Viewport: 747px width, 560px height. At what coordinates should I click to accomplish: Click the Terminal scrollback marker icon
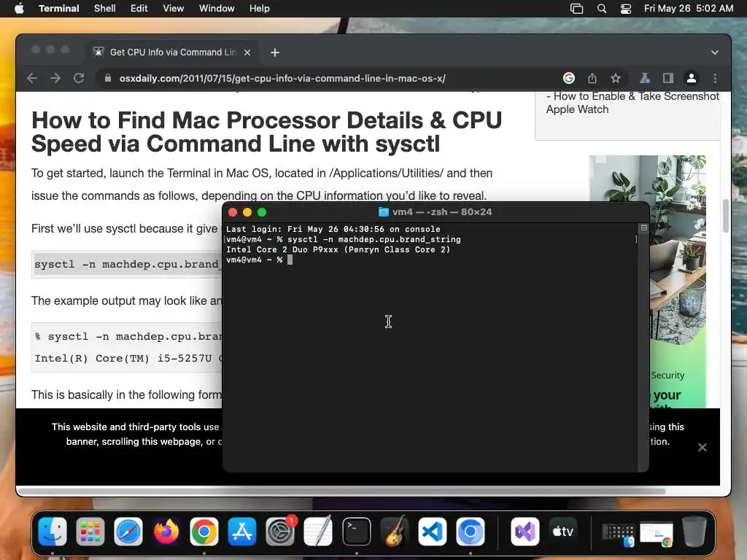point(643,228)
